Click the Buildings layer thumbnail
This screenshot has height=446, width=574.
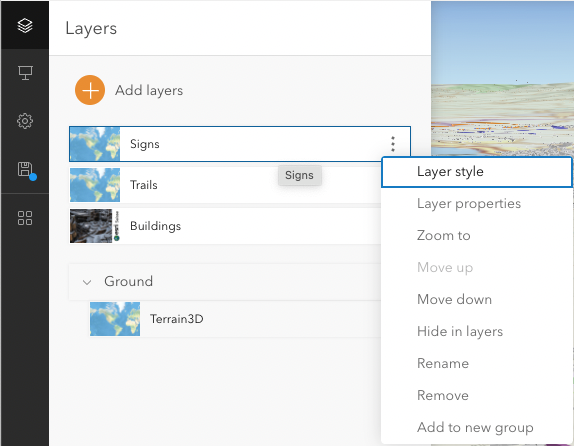pyautogui.click(x=95, y=226)
